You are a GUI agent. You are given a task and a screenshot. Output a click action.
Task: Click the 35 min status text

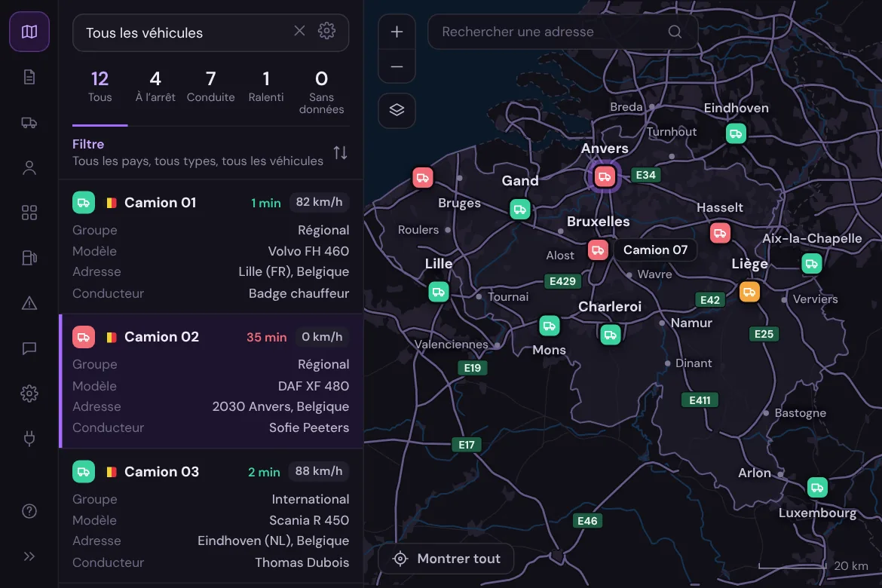(x=267, y=337)
